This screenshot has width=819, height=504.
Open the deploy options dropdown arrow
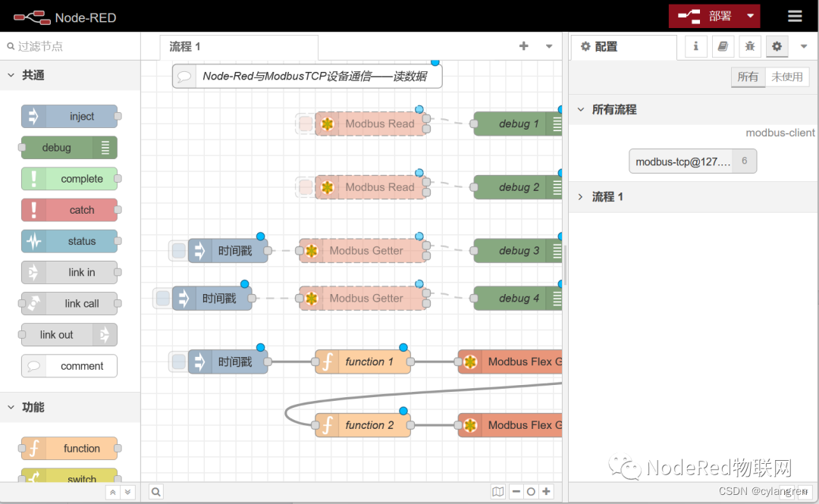coord(751,16)
